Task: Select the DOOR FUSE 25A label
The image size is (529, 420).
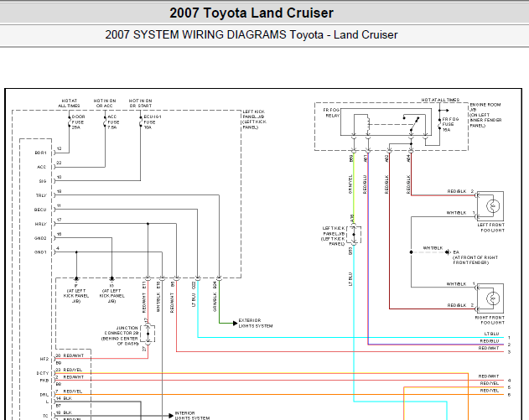Action: [78, 122]
